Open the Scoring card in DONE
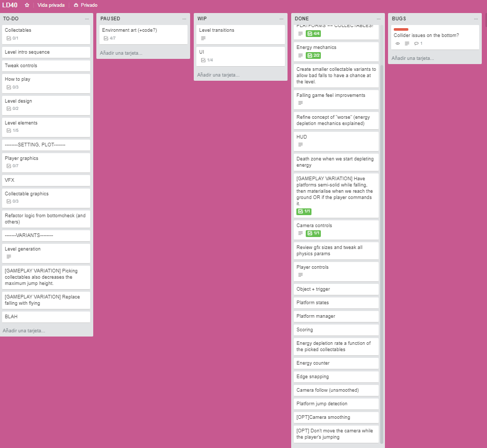The image size is (487, 448). (336, 330)
